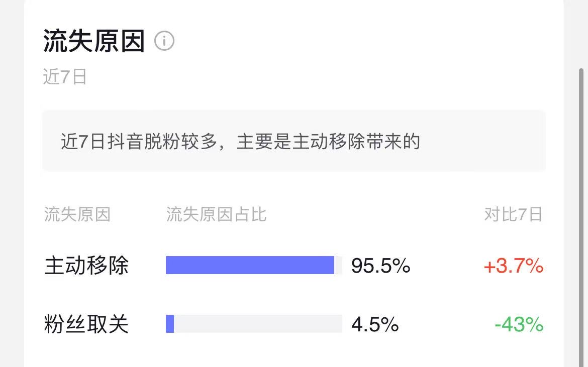This screenshot has width=588, height=367.
Task: Click the gray track of 粉丝取关 bar
Action: (257, 324)
